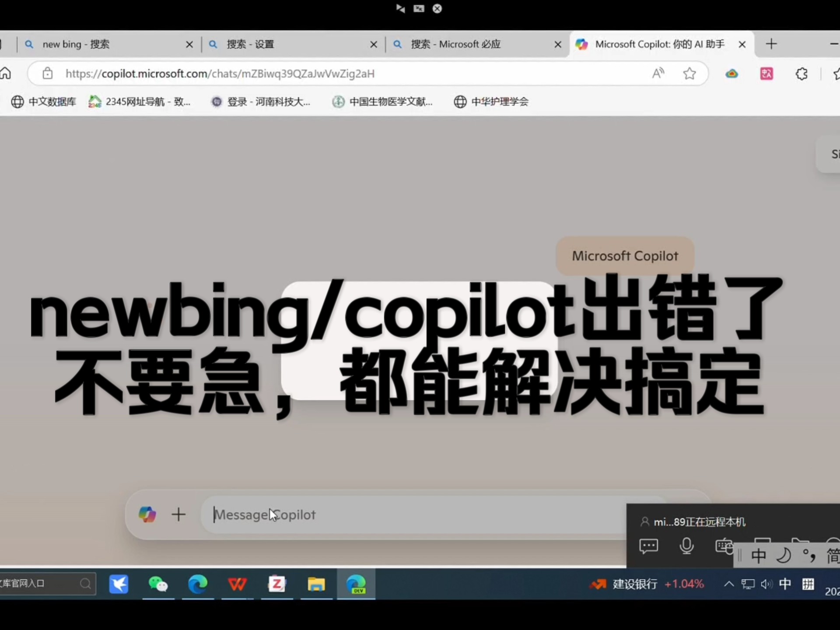Open the browser Extensions puzzle icon
The height and width of the screenshot is (630, 840).
pos(801,73)
